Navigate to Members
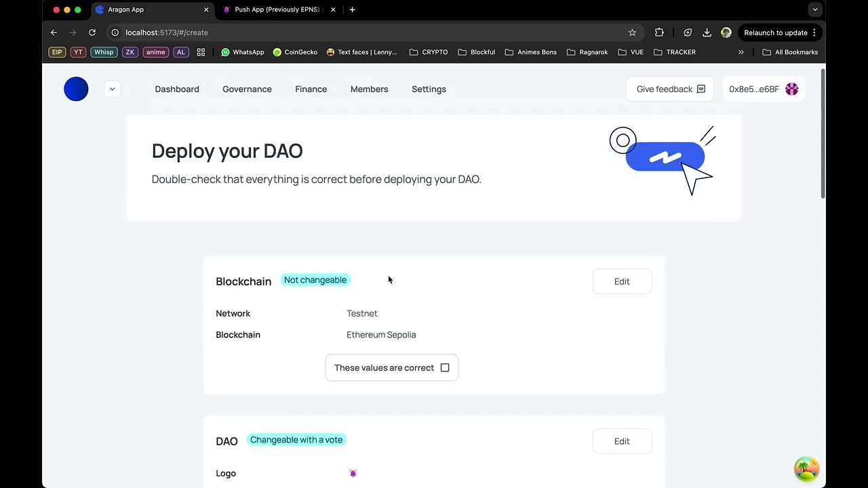Screen dimensions: 868x488 point(370,89)
